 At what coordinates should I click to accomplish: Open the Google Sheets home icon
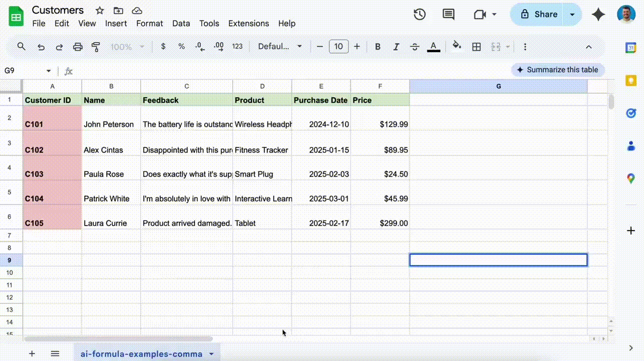coord(16,17)
